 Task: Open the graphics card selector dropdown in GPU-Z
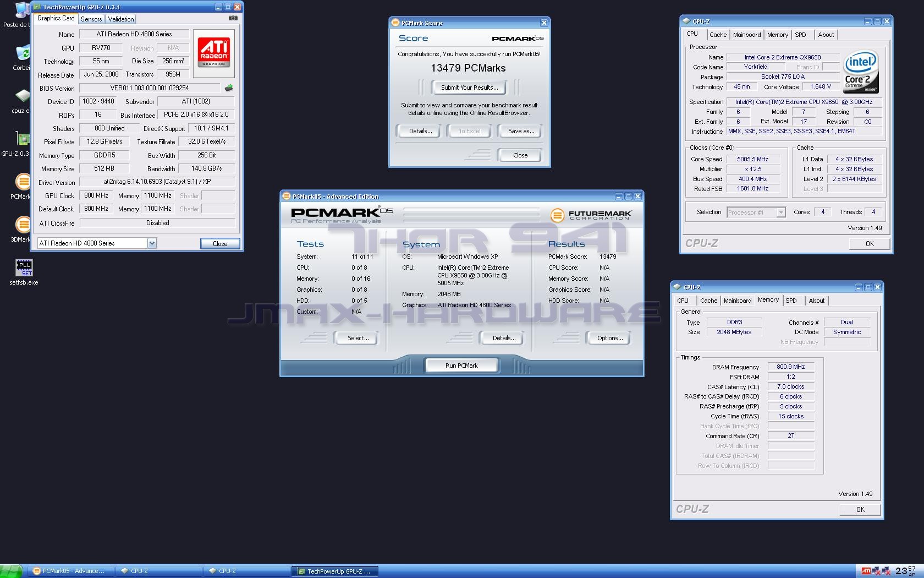pos(152,243)
